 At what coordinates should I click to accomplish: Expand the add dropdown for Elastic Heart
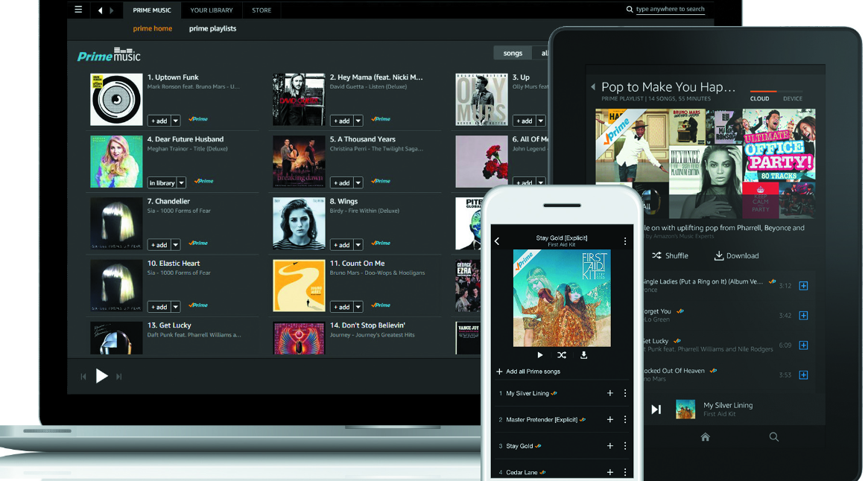(176, 307)
